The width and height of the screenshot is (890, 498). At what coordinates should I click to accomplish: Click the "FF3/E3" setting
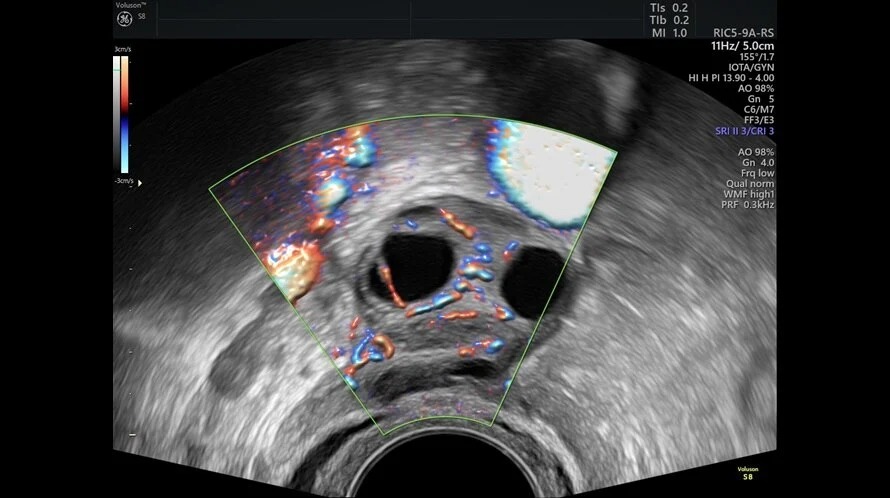pyautogui.click(x=759, y=120)
